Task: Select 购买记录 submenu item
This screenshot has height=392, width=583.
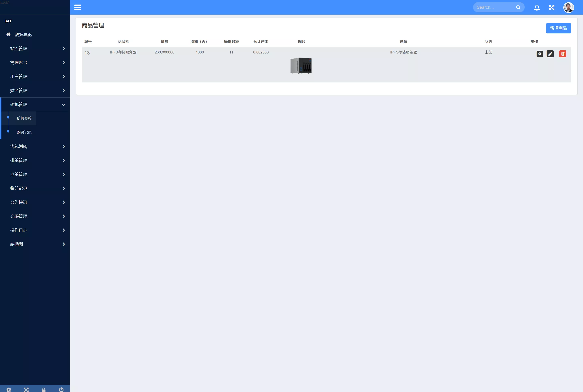Action: 24,132
